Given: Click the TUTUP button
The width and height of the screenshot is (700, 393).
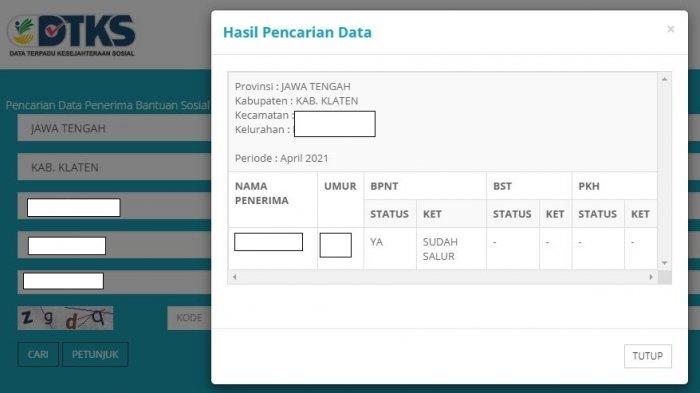Looking at the screenshot, I should 647,356.
